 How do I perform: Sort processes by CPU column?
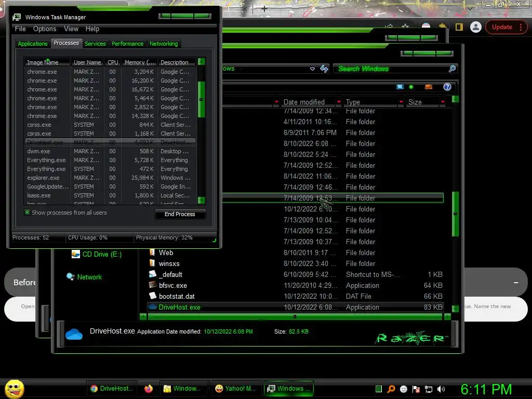tap(113, 62)
